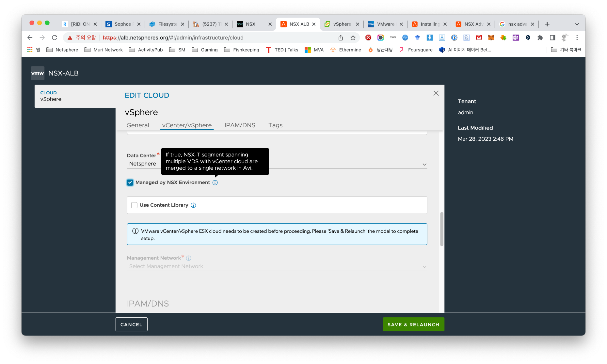Switch to the Sophos browser tab

click(122, 24)
